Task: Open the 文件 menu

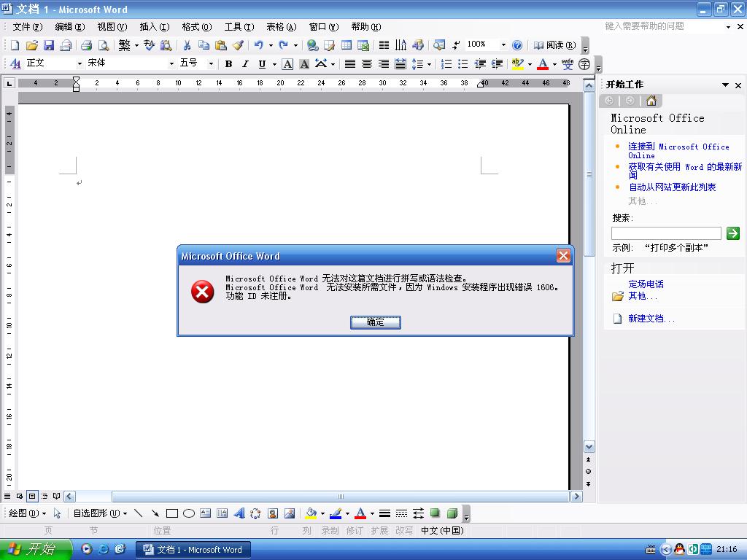Action: click(x=27, y=27)
